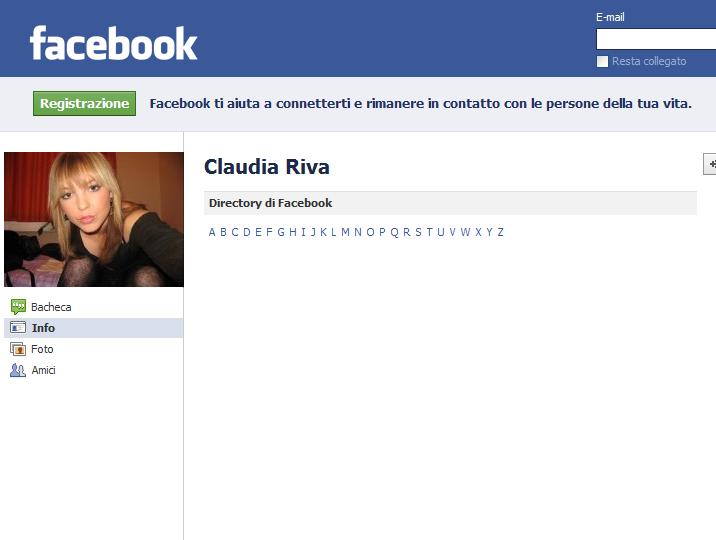716x540 pixels.
Task: Click the Amici people icon
Action: pyautogui.click(x=18, y=370)
